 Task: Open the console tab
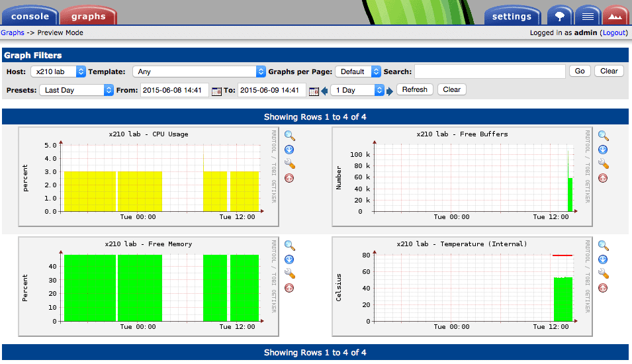point(30,16)
